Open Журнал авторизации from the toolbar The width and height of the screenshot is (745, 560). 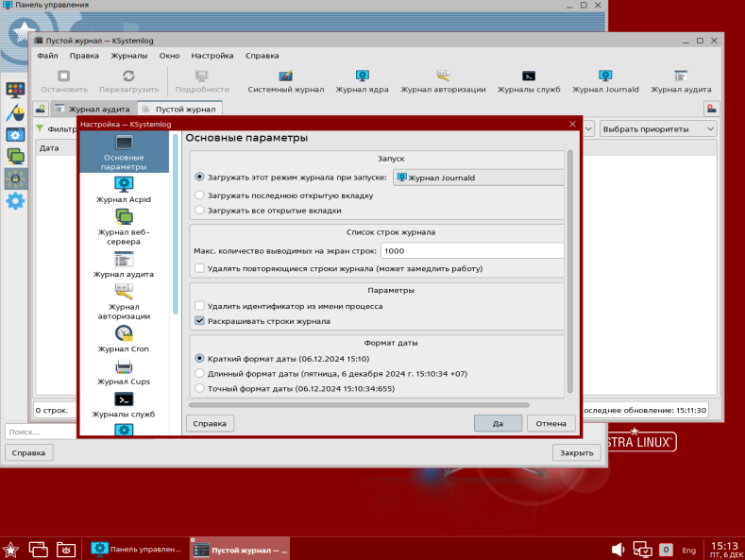tap(443, 81)
